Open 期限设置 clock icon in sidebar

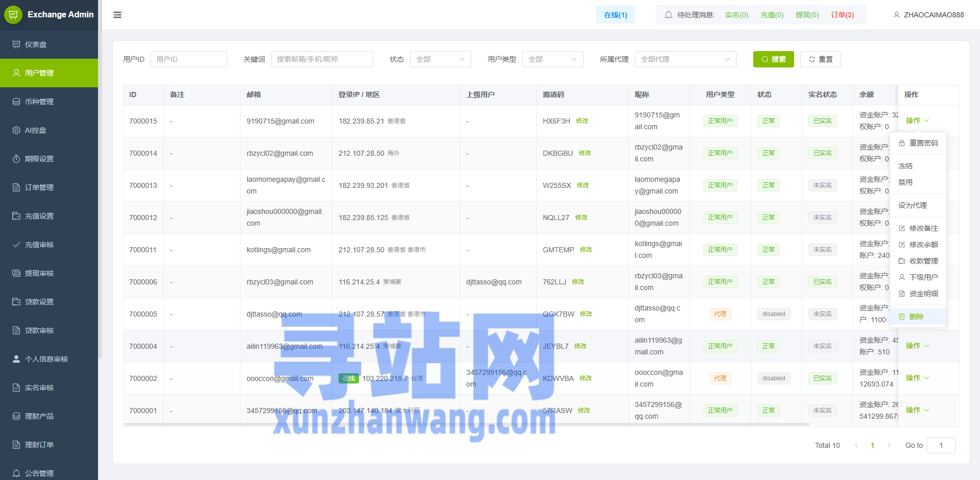point(16,159)
